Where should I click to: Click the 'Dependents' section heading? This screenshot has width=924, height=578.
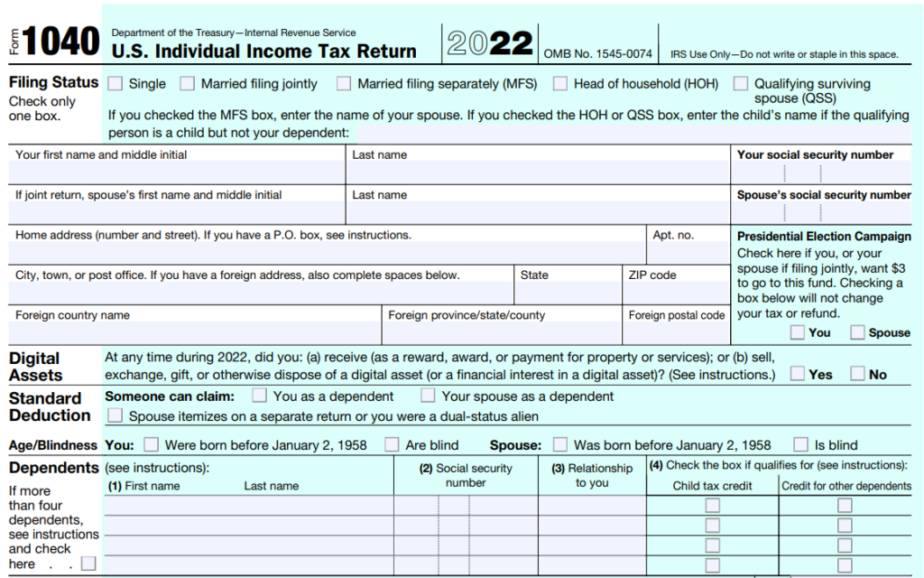(53, 468)
